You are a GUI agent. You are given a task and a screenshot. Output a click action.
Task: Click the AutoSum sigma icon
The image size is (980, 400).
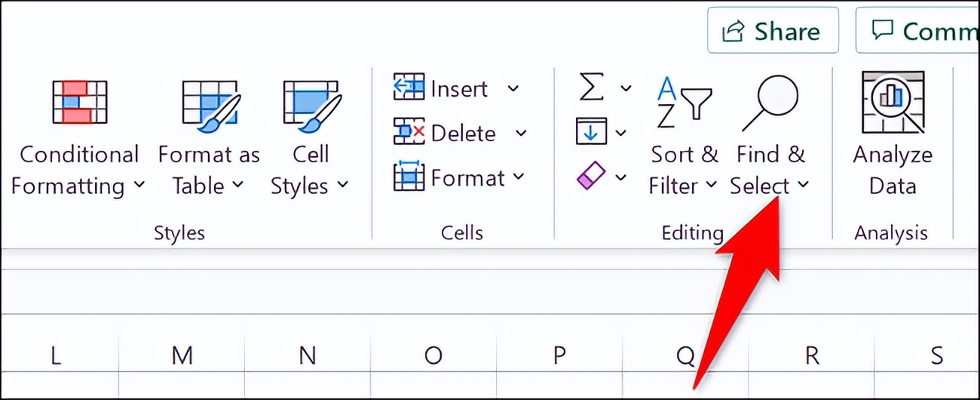click(x=592, y=88)
